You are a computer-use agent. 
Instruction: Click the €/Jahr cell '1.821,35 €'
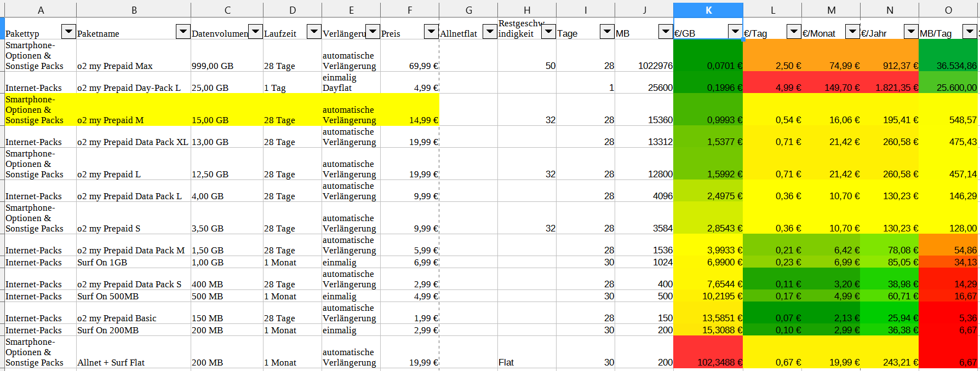[x=890, y=83]
